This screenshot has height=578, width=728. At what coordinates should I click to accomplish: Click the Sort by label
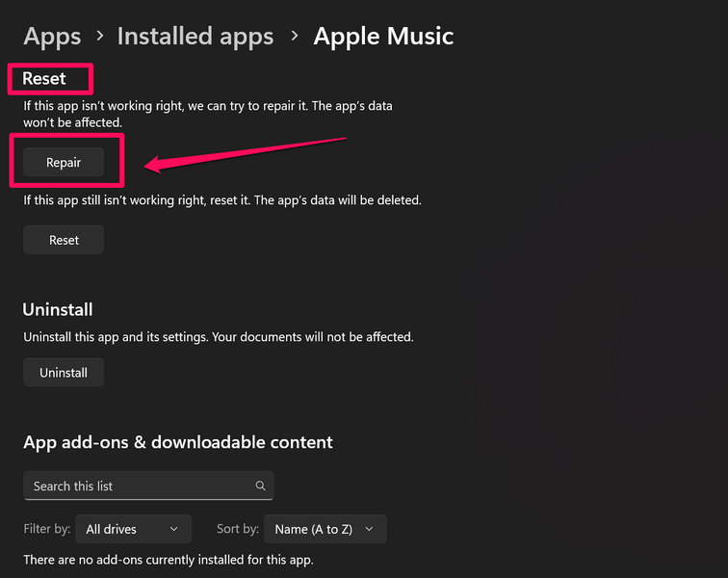tap(237, 529)
